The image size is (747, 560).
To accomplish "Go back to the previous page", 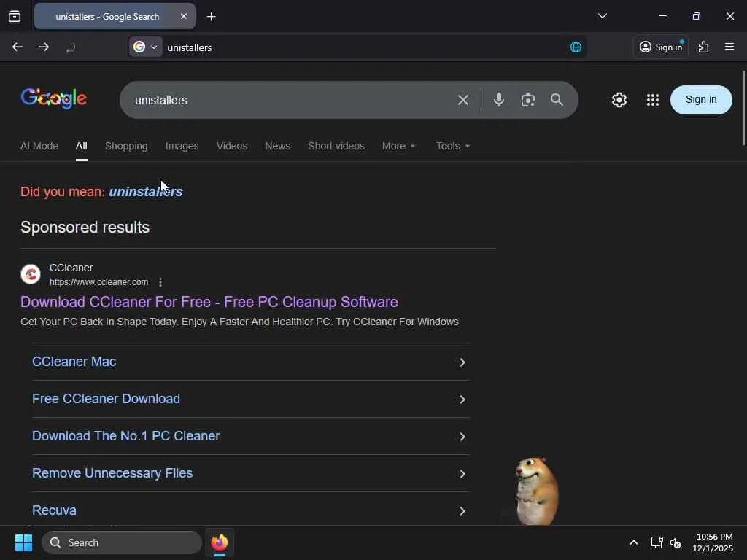I will pyautogui.click(x=18, y=47).
